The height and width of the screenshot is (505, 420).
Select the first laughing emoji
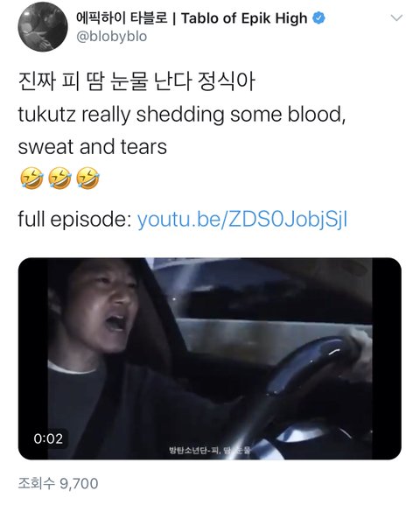pos(31,178)
